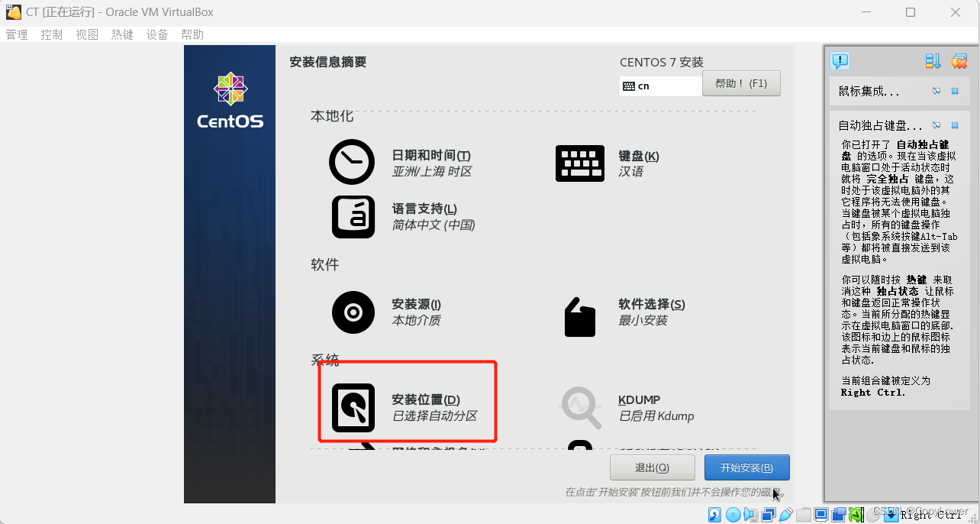Click the sort notifications icon
980x524 pixels.
pyautogui.click(x=933, y=61)
